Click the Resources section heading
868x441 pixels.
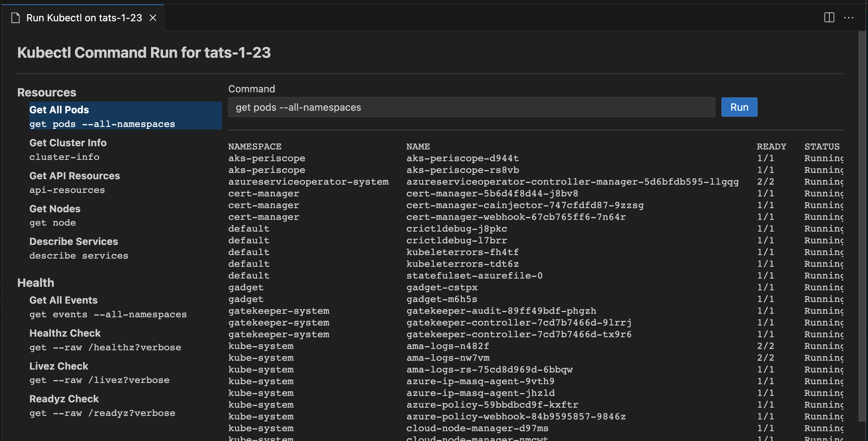[47, 92]
